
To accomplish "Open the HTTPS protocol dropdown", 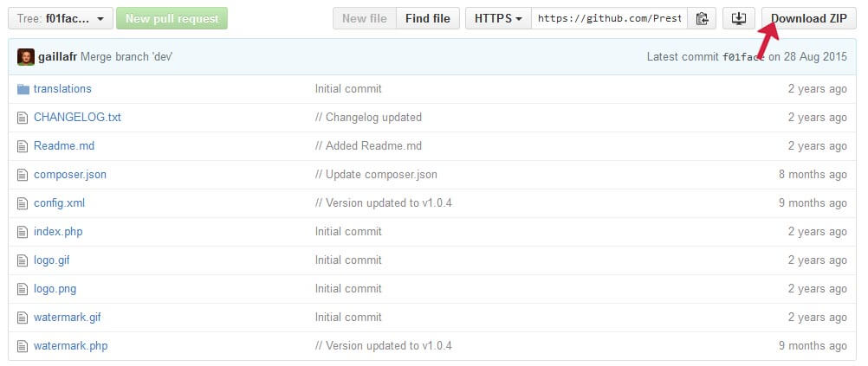I will point(498,18).
